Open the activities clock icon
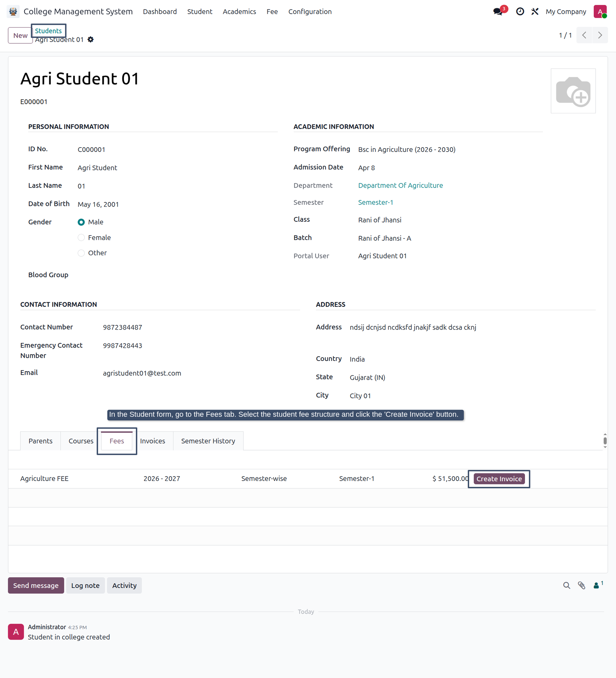This screenshot has height=678, width=616. tap(520, 12)
